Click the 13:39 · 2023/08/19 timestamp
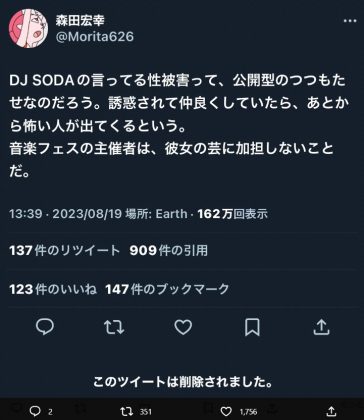This screenshot has width=364, height=420. [65, 214]
